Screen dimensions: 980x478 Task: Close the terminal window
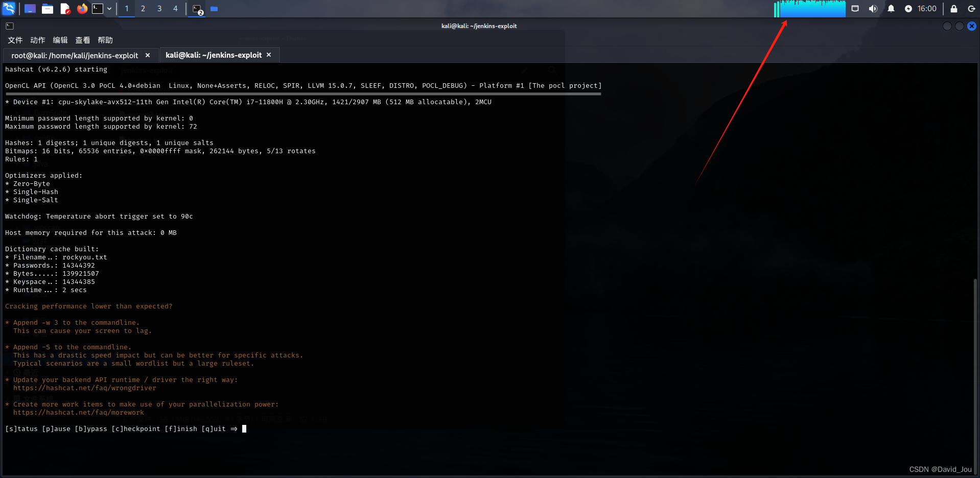(x=971, y=26)
